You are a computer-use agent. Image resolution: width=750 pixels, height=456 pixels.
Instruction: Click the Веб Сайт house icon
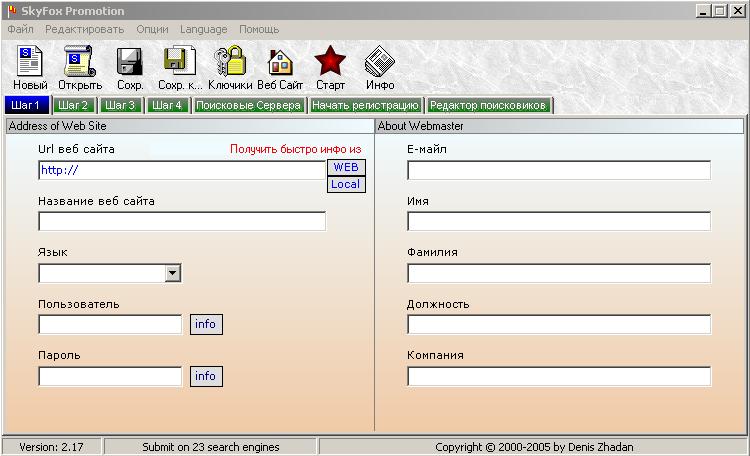(x=280, y=62)
